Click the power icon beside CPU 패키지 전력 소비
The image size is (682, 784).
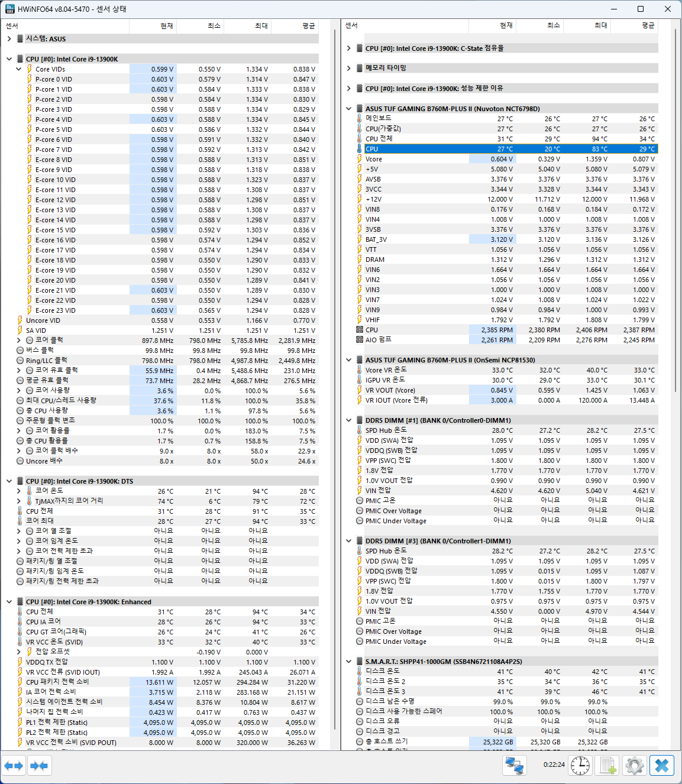[x=20, y=682]
